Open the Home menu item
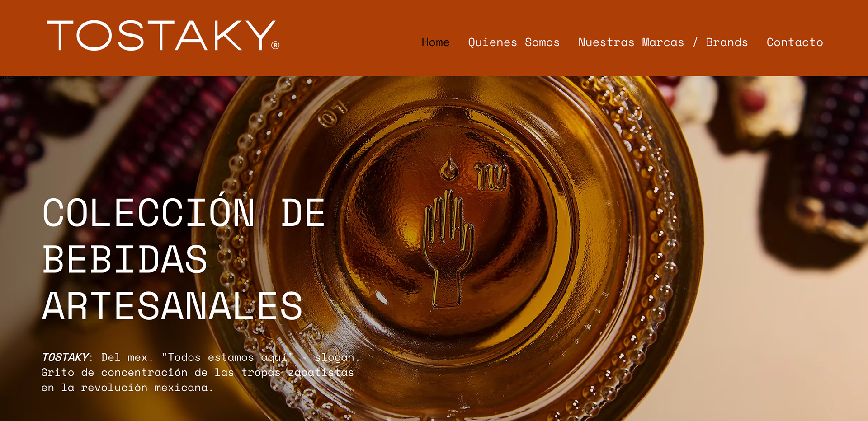The width and height of the screenshot is (868, 421). tap(435, 42)
